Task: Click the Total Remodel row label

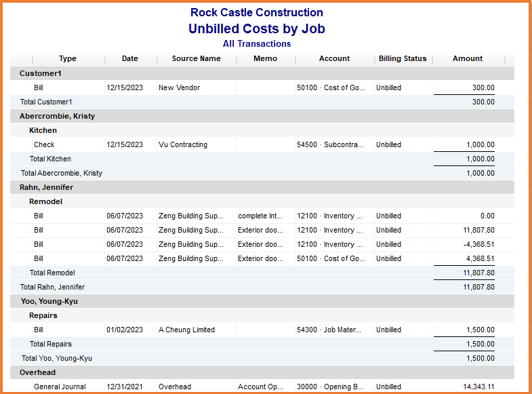Action: coord(52,273)
